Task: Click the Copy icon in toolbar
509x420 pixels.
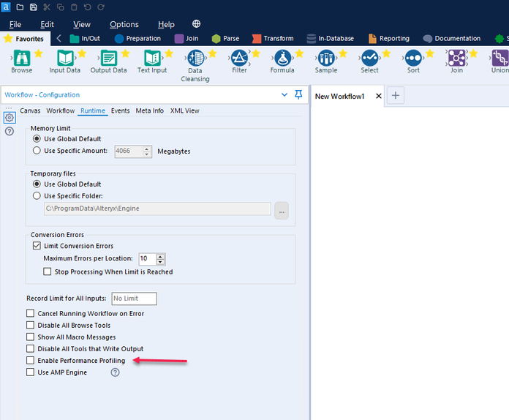Action: click(x=61, y=7)
